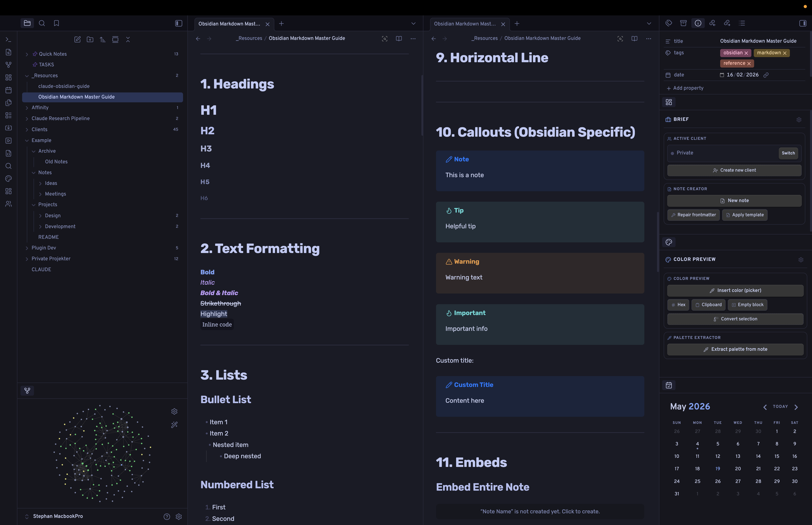Image resolution: width=812 pixels, height=525 pixels.
Task: Open graph settings gear in local graph
Action: [x=174, y=411]
